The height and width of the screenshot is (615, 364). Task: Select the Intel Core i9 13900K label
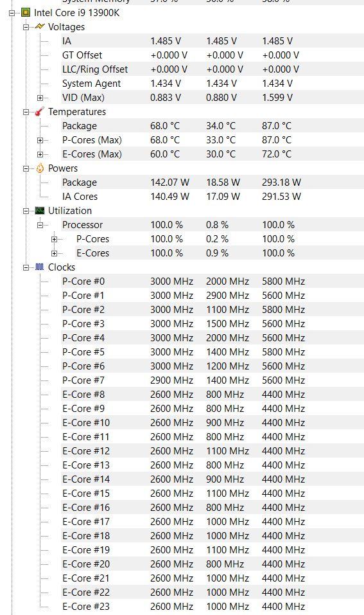pyautogui.click(x=77, y=13)
